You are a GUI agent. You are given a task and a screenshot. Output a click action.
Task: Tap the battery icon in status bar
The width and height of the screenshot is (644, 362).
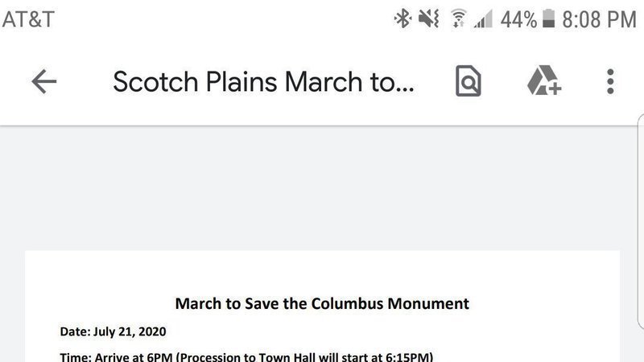pos(549,19)
